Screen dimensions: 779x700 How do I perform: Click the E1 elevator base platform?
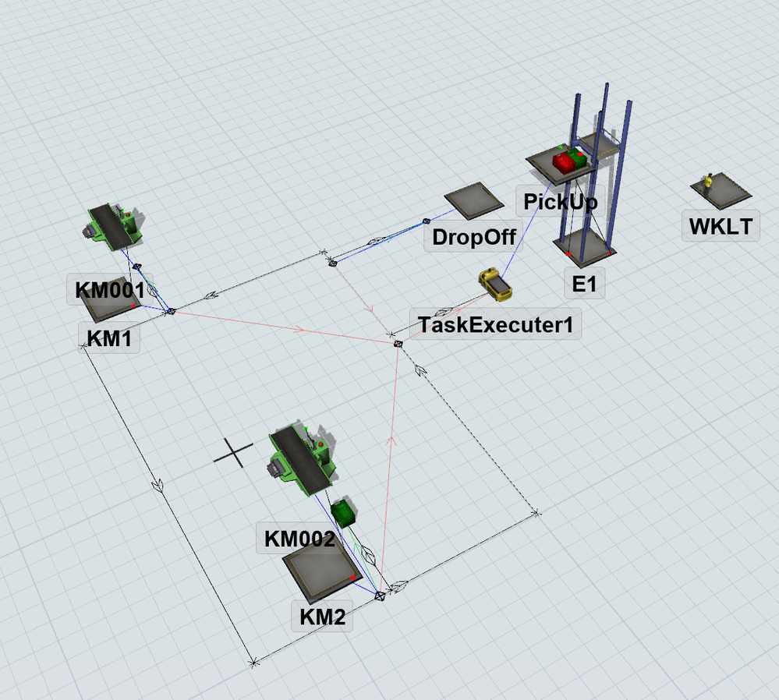pyautogui.click(x=585, y=247)
